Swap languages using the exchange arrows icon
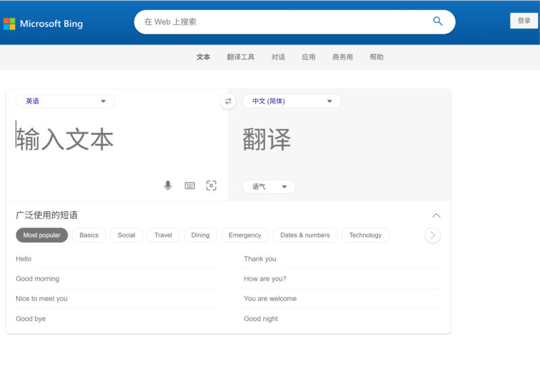 227,101
